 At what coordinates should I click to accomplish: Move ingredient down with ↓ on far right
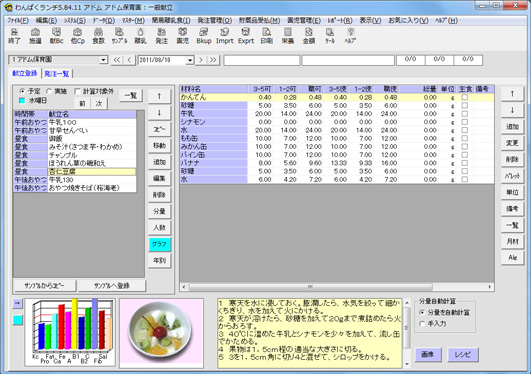(512, 110)
